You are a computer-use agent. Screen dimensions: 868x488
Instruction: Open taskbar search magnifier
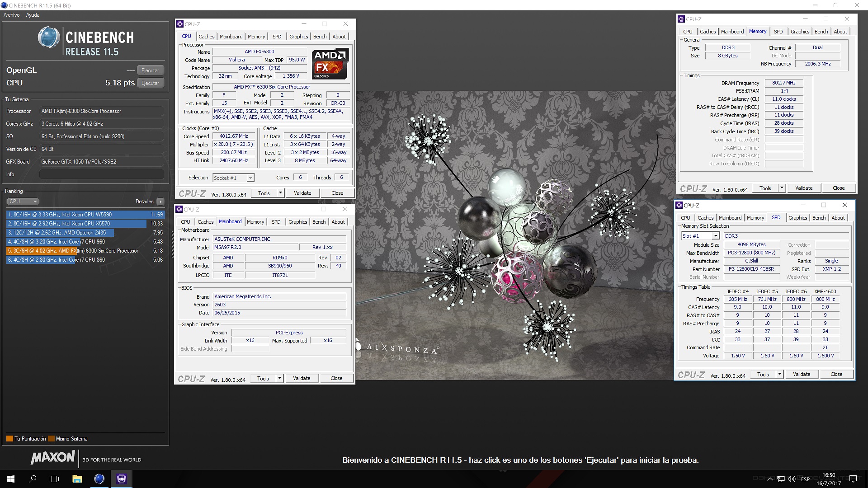click(x=33, y=479)
